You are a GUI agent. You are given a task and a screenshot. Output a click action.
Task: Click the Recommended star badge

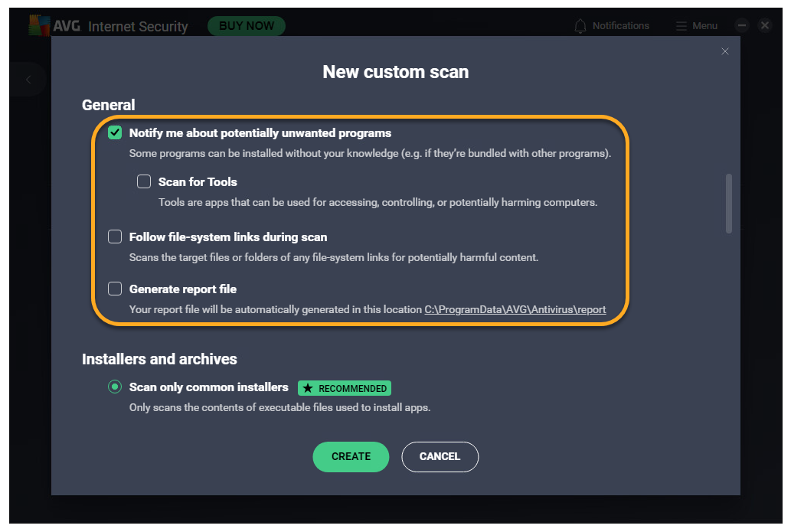point(345,388)
